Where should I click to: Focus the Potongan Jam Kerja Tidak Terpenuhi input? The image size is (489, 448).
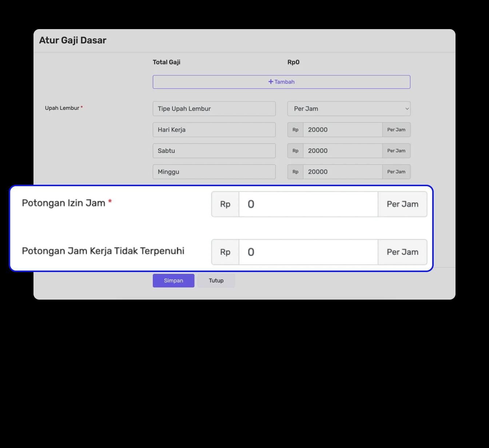[308, 252]
